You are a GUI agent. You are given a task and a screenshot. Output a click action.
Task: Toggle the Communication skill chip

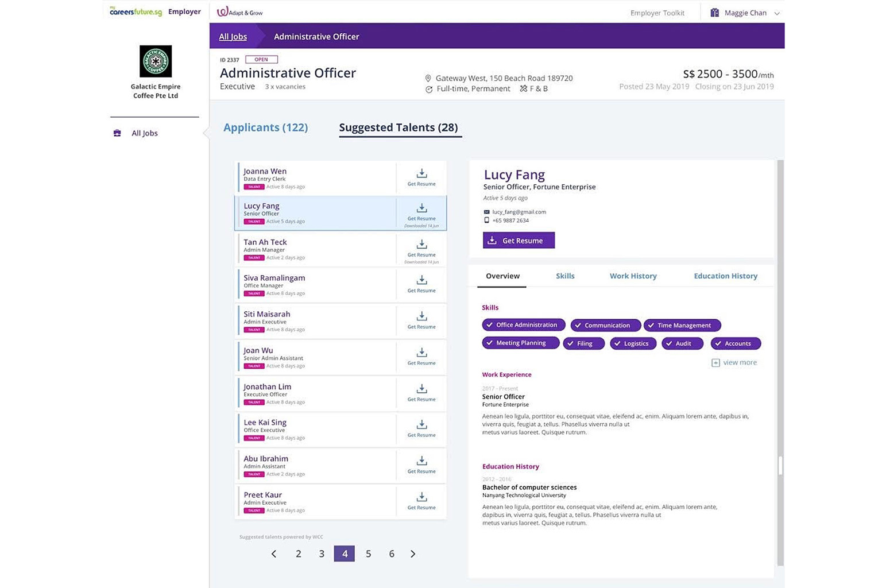[x=605, y=325]
